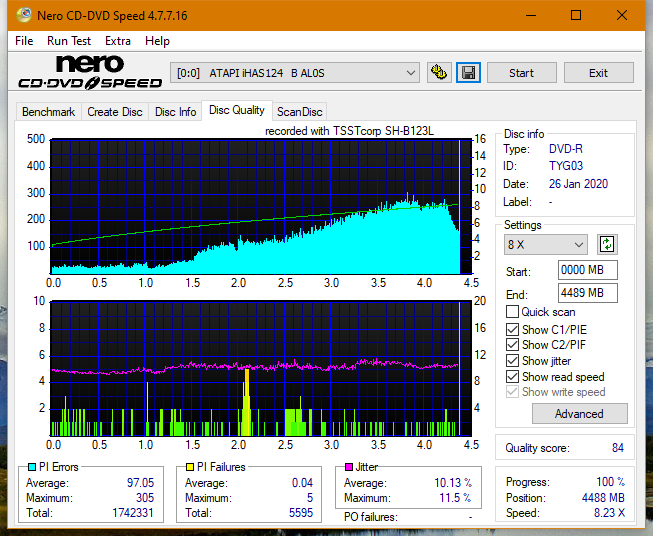Viewport: 653px width, 536px height.
Task: Open the Help menu
Action: (x=157, y=41)
